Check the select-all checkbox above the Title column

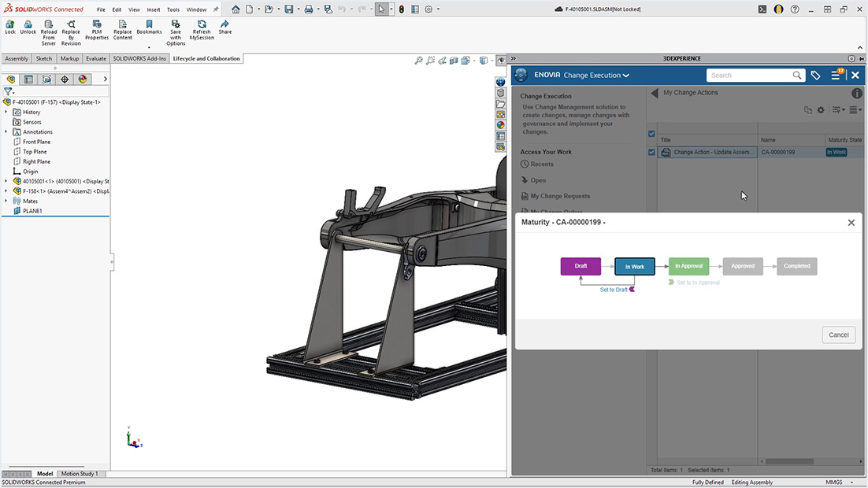(x=651, y=134)
